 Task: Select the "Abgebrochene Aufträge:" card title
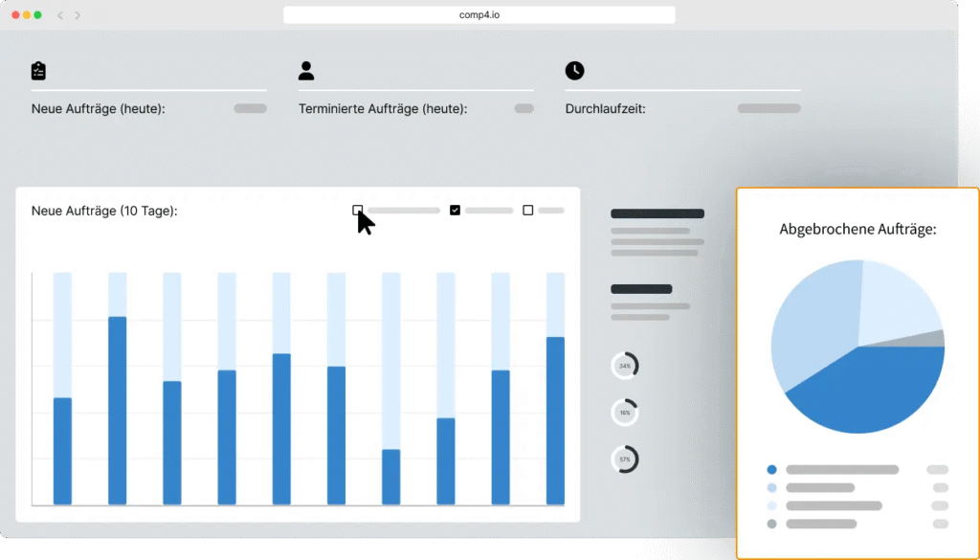pyautogui.click(x=857, y=230)
